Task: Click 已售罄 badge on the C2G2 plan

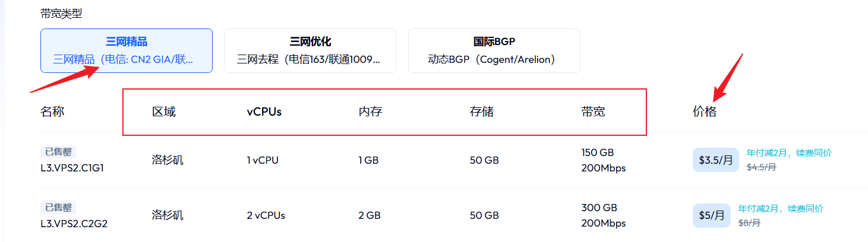Action: [x=58, y=208]
